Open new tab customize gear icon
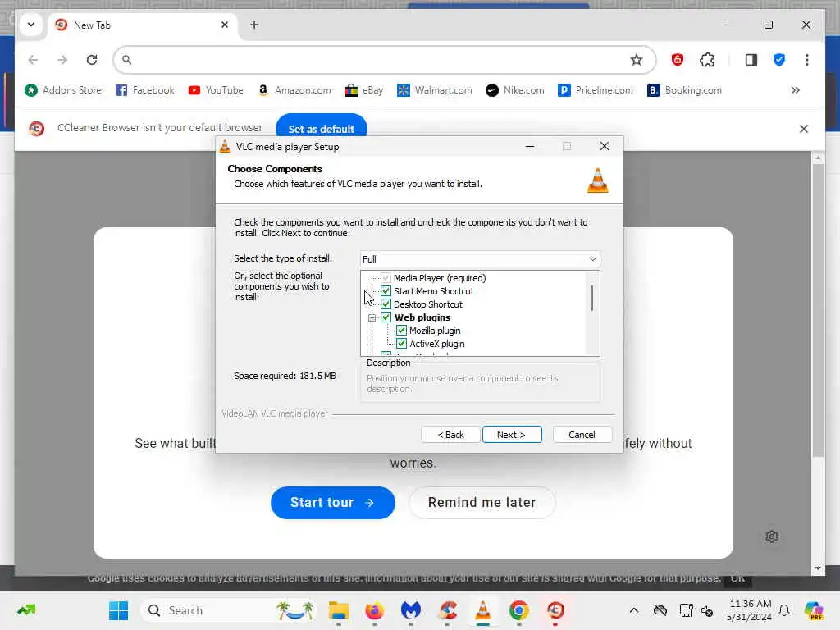Viewport: 840px width, 630px height. tap(771, 536)
